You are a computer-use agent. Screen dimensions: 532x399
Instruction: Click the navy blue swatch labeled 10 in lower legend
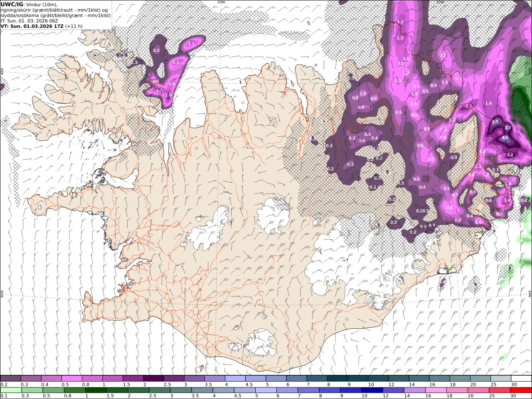372,390
